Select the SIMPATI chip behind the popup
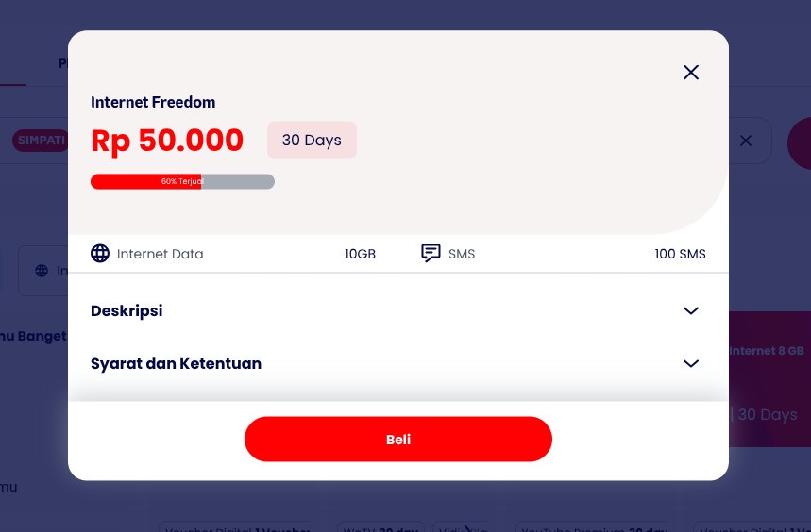 point(41,141)
